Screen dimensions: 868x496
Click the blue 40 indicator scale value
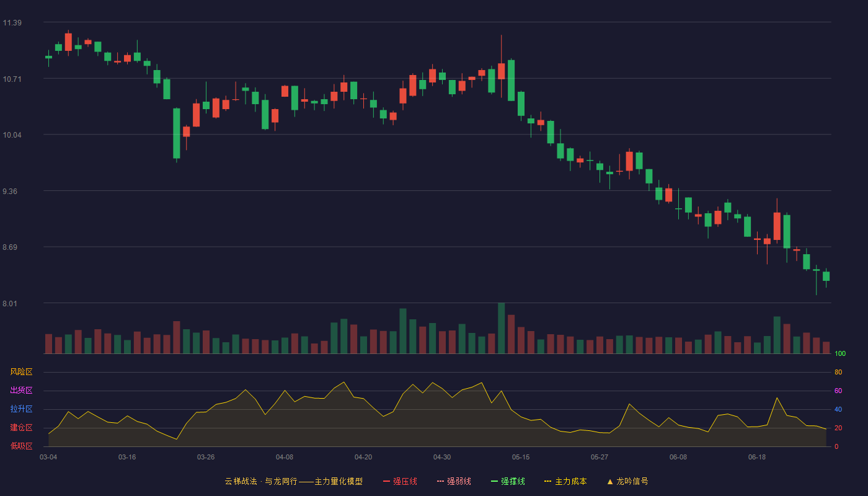tap(838, 409)
